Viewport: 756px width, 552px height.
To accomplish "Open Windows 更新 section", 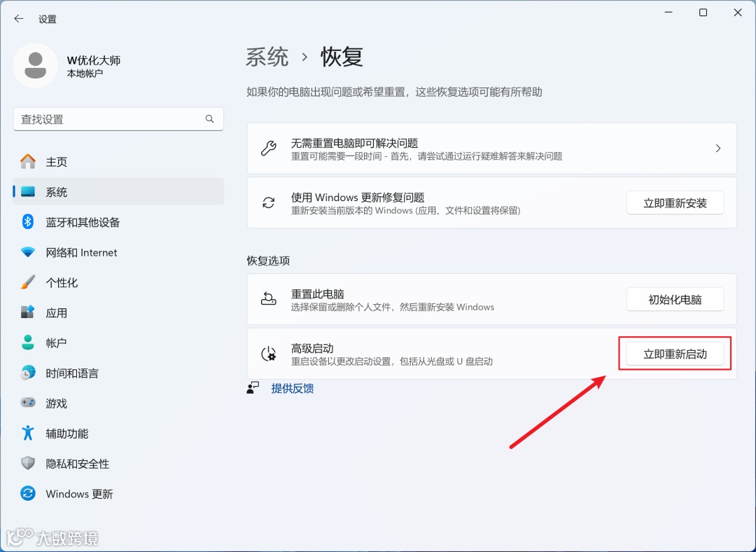I will (118, 494).
